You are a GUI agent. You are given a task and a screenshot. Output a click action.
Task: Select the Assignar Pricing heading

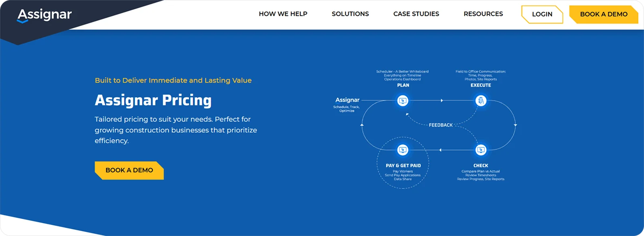(x=153, y=100)
